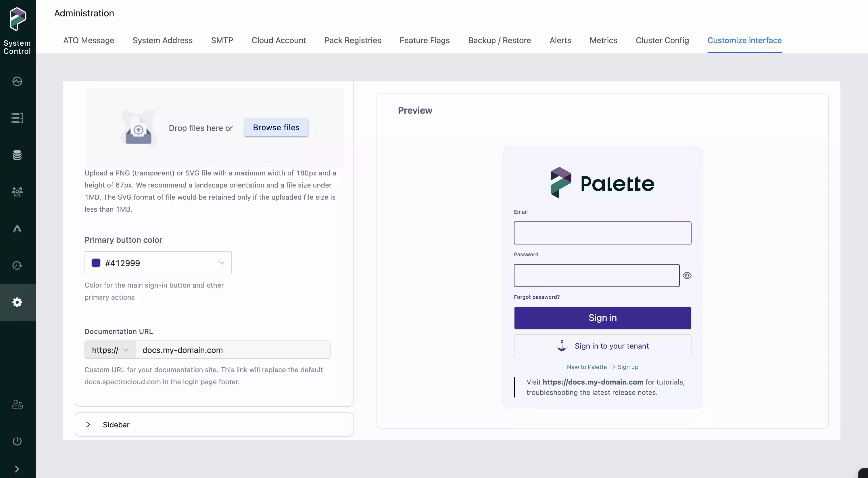Select the audit history icon in the sidebar
The height and width of the screenshot is (478, 868).
[x=17, y=265]
